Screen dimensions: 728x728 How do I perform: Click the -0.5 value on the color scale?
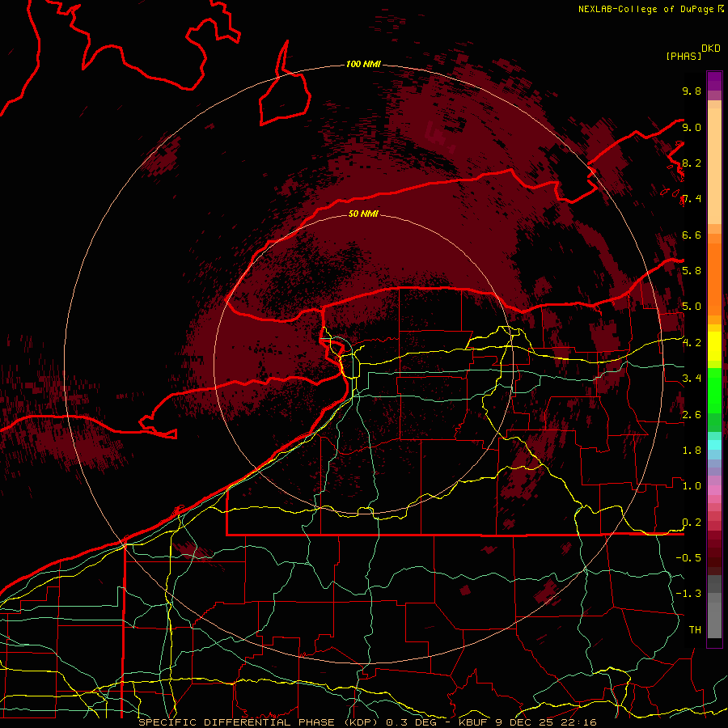[x=688, y=558]
